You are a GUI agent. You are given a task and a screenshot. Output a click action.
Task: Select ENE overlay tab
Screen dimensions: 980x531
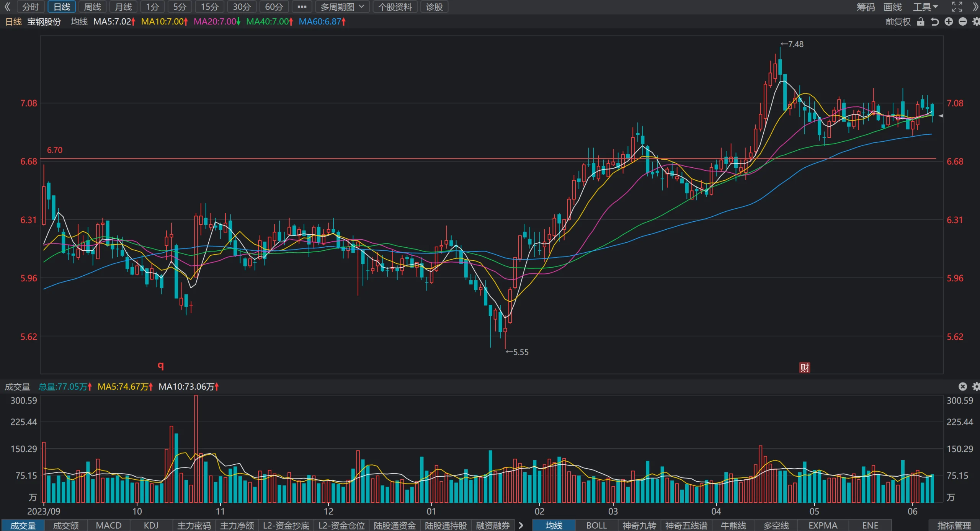pyautogui.click(x=870, y=526)
